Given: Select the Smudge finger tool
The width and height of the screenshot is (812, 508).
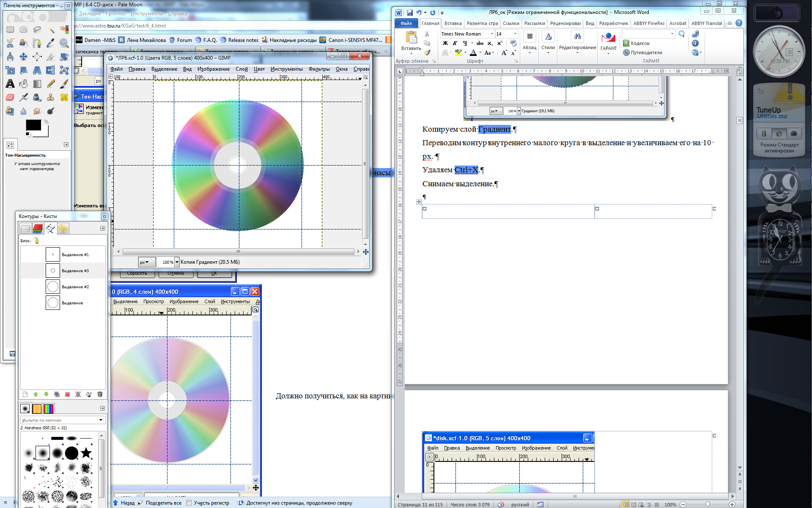Looking at the screenshot, I should 37,111.
